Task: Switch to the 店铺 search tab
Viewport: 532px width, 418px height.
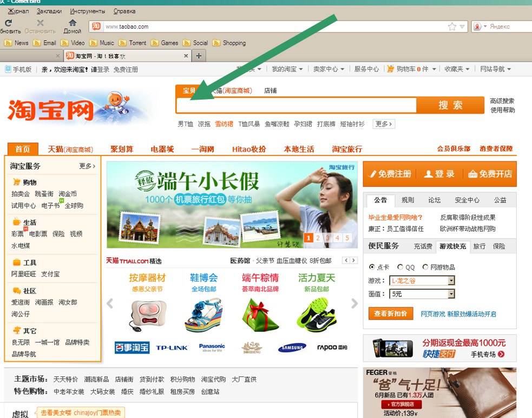Action: 271,90
